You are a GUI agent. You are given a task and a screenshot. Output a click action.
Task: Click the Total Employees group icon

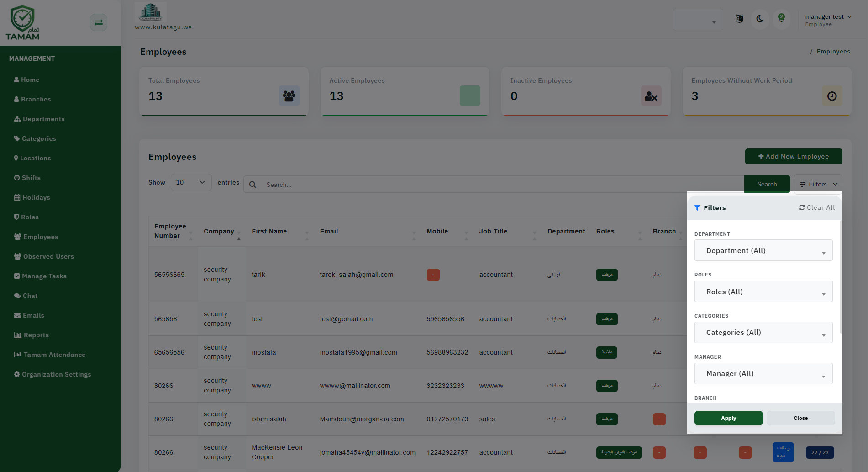289,96
